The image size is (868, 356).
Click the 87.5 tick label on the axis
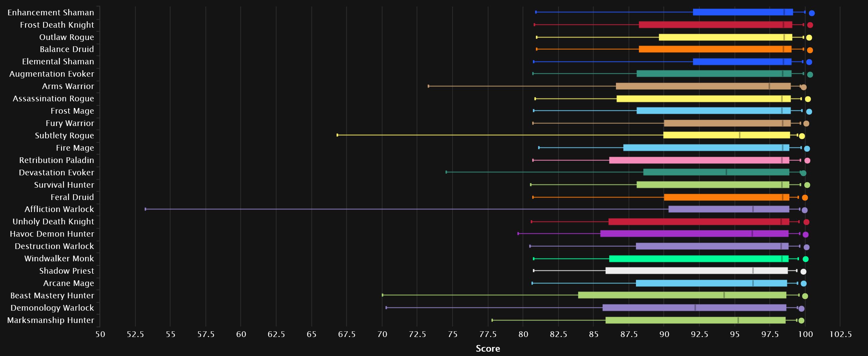(x=629, y=334)
